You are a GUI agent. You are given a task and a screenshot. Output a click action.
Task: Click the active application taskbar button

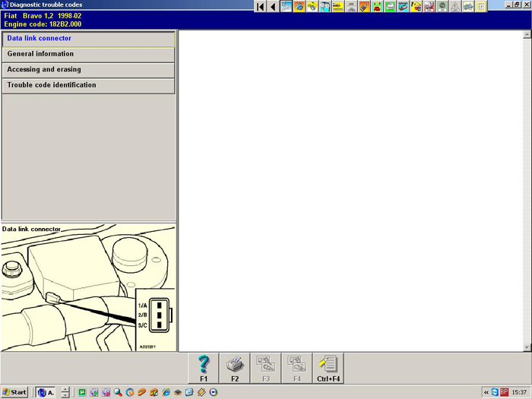click(x=46, y=392)
